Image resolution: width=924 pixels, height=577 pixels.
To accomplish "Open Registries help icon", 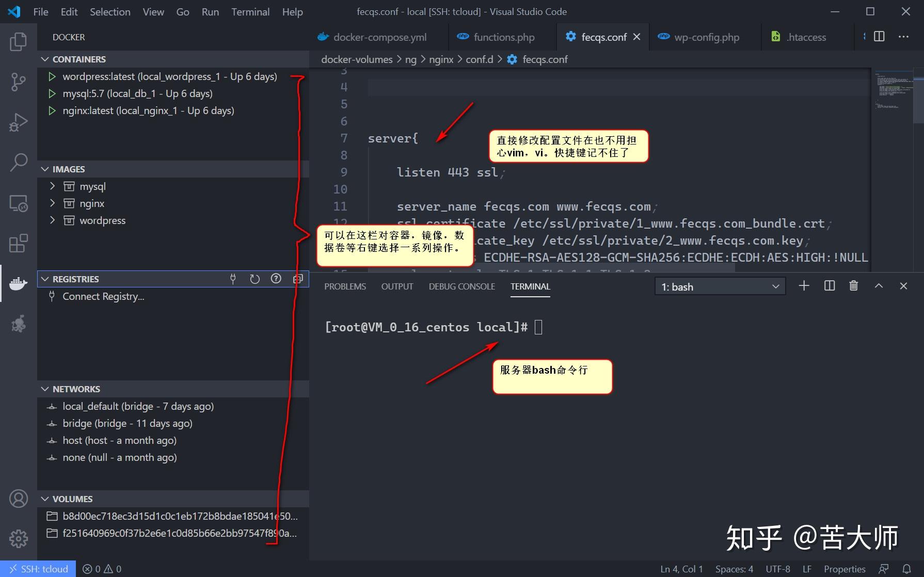I will 276,279.
